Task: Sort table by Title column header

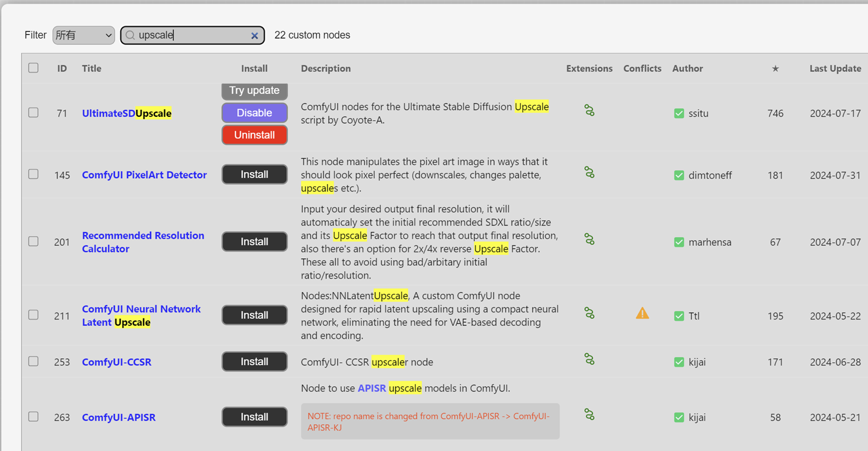Action: pos(92,68)
